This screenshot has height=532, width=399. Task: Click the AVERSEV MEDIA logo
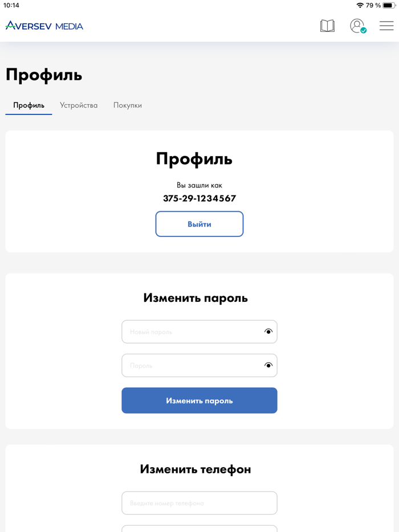44,26
